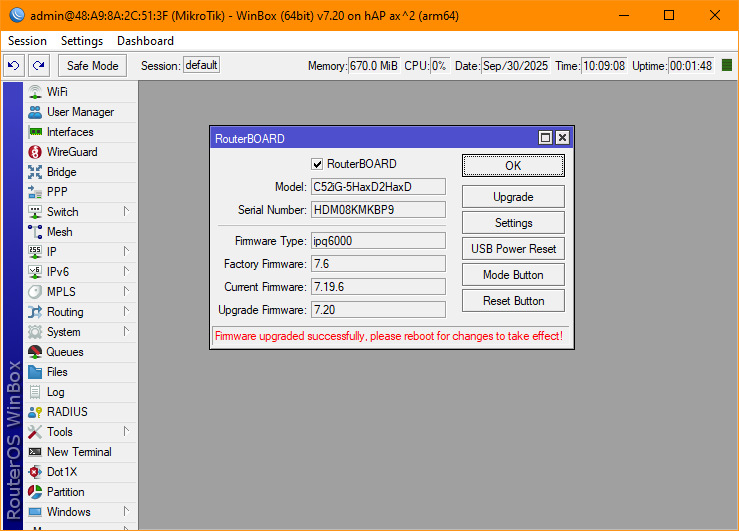Expand the Tools submenu arrow
The height and width of the screenshot is (531, 739).
(126, 431)
